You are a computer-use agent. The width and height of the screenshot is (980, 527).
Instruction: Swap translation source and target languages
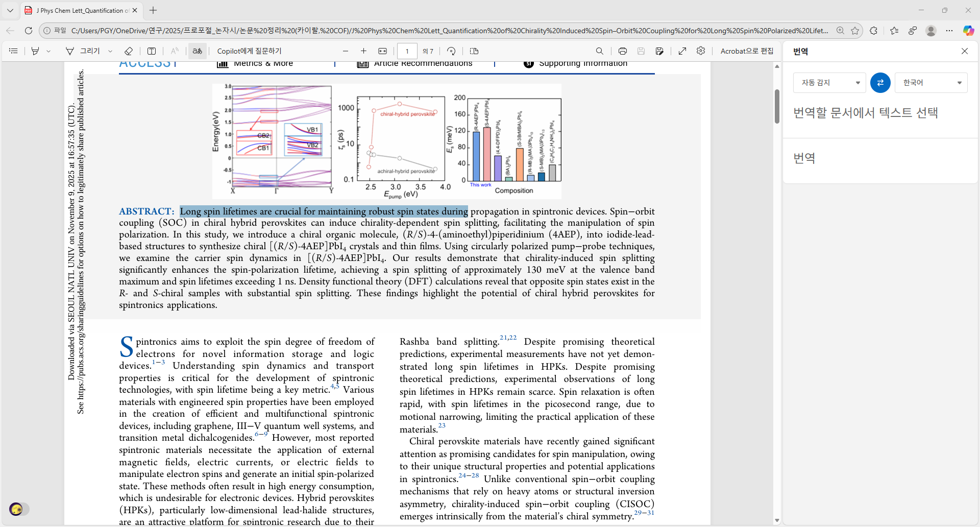[880, 82]
